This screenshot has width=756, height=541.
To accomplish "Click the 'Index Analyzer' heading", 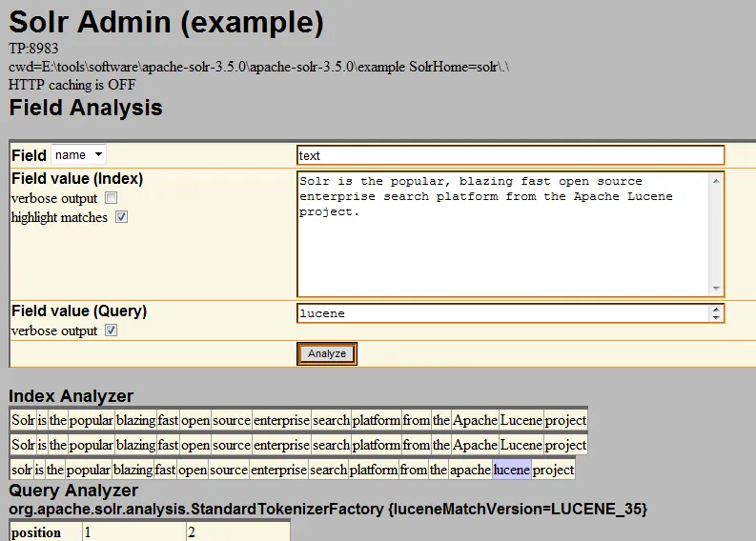I will [71, 396].
